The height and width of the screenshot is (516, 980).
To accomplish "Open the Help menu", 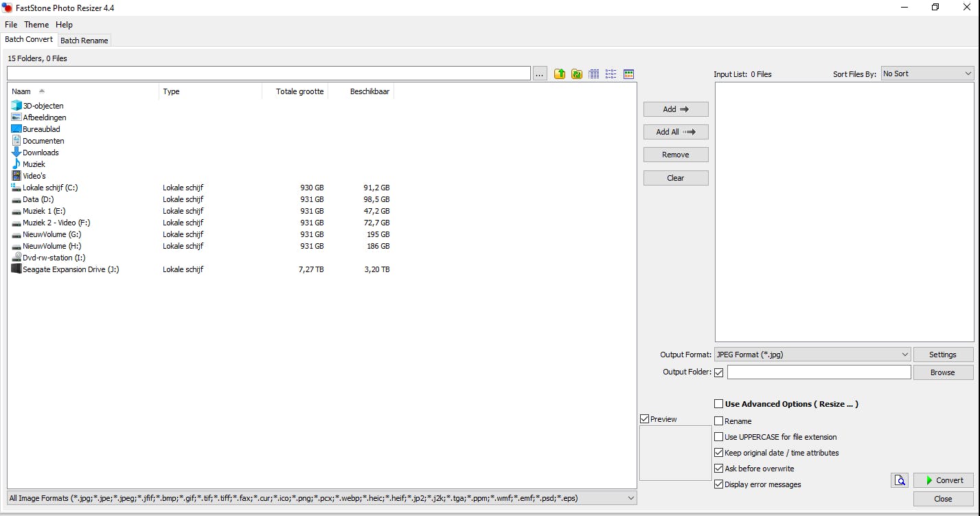I will [x=64, y=25].
